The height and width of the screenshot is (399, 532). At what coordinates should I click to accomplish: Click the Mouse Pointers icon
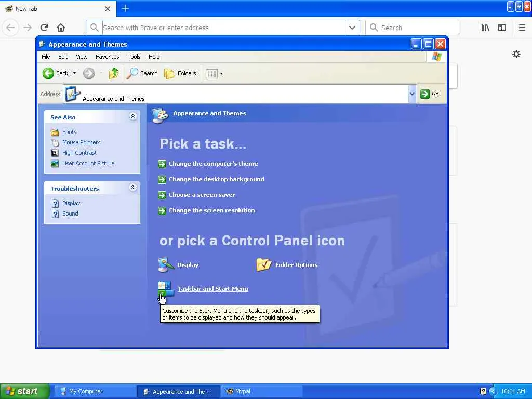point(55,143)
